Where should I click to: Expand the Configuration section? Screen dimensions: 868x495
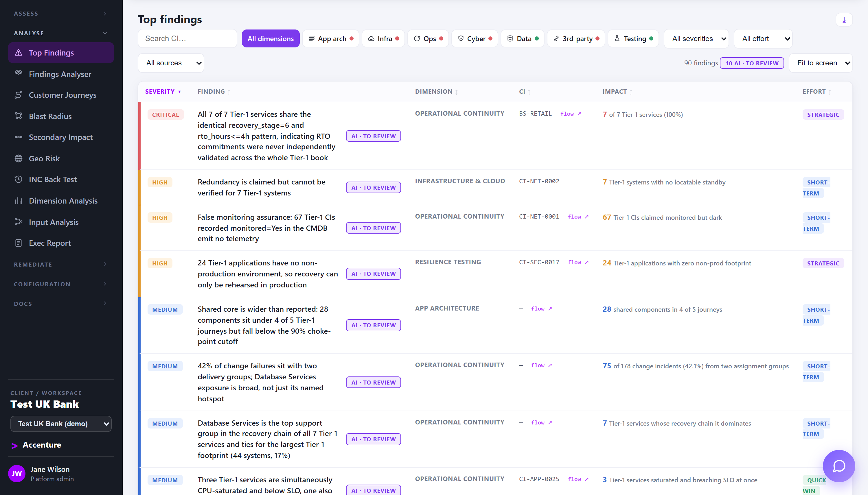pyautogui.click(x=61, y=284)
